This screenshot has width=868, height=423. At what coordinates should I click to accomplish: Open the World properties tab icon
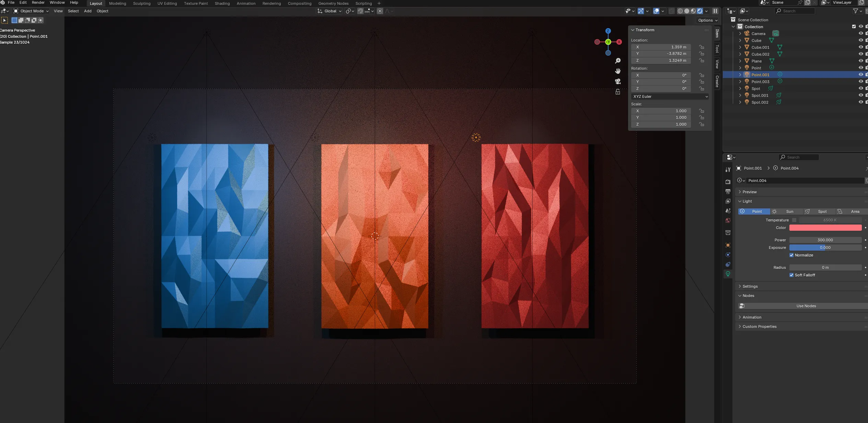(728, 220)
